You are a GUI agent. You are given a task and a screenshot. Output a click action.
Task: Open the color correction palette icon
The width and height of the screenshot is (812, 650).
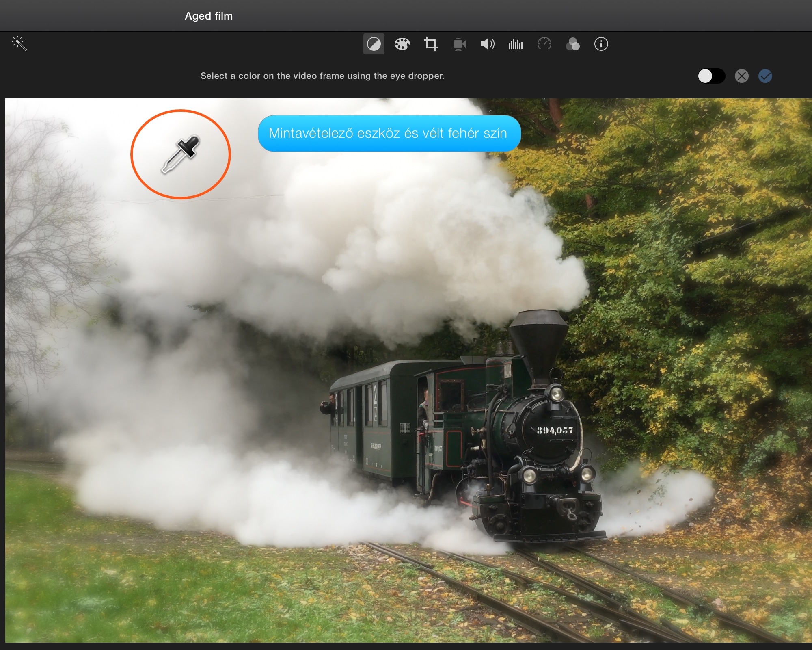click(402, 44)
